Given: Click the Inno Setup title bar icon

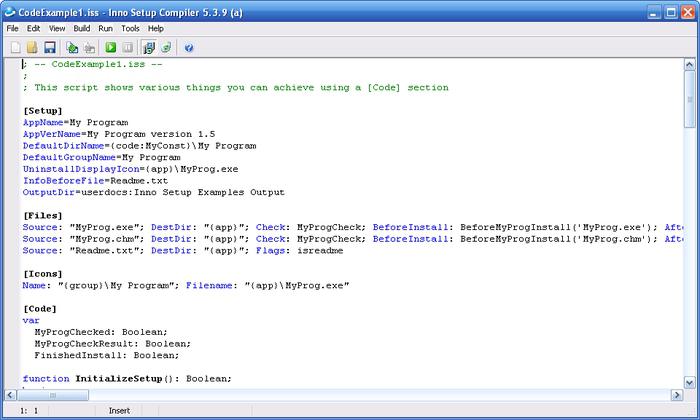Looking at the screenshot, I should pos(9,12).
